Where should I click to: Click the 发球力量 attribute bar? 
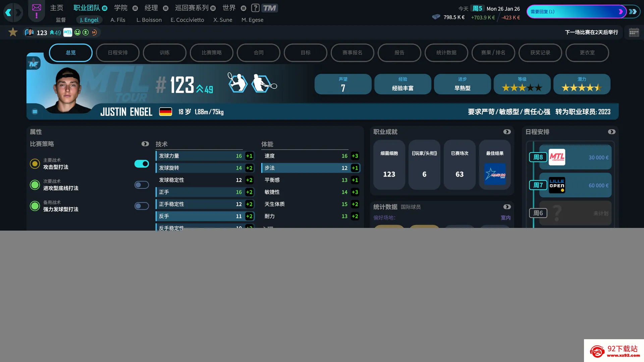tap(205, 156)
